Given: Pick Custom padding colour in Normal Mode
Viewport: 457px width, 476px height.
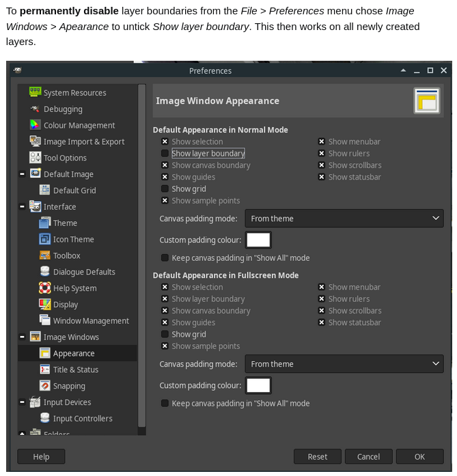Looking at the screenshot, I should [x=258, y=240].
